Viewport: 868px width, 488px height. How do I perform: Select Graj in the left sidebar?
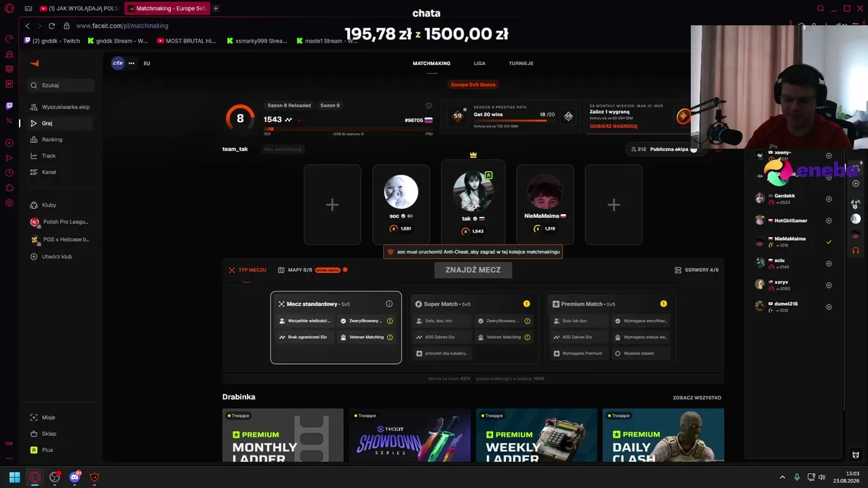(x=60, y=123)
